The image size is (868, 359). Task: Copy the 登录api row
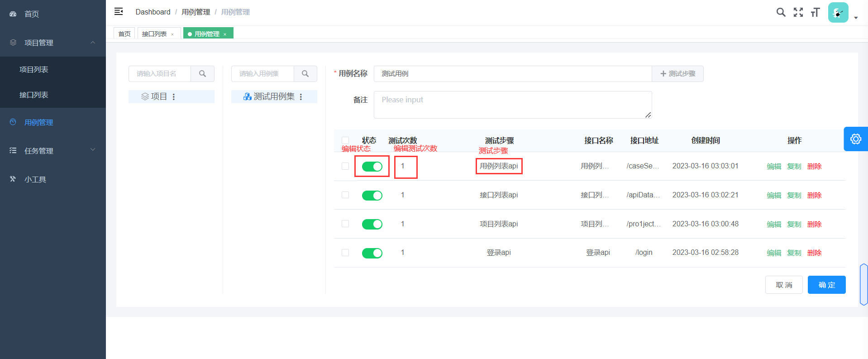pos(794,253)
